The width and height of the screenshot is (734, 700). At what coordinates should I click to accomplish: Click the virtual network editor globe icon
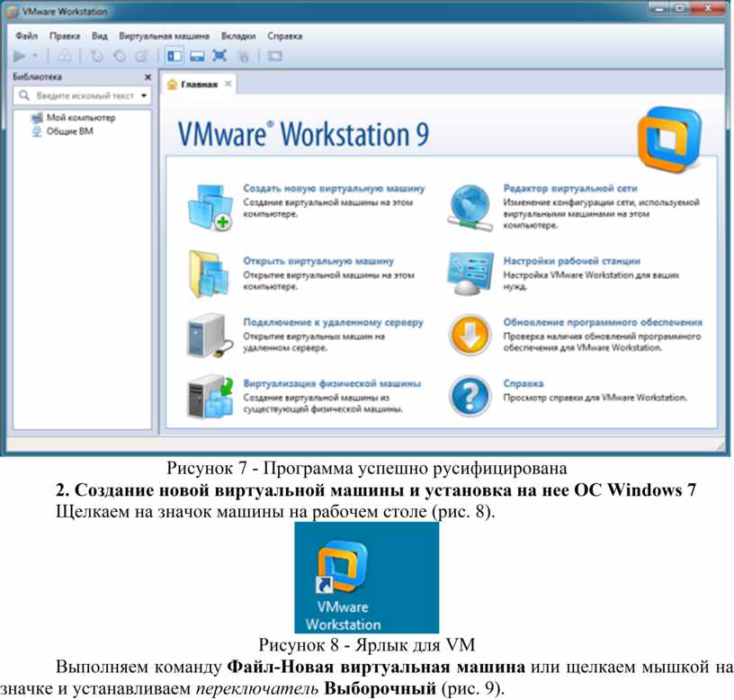[470, 208]
